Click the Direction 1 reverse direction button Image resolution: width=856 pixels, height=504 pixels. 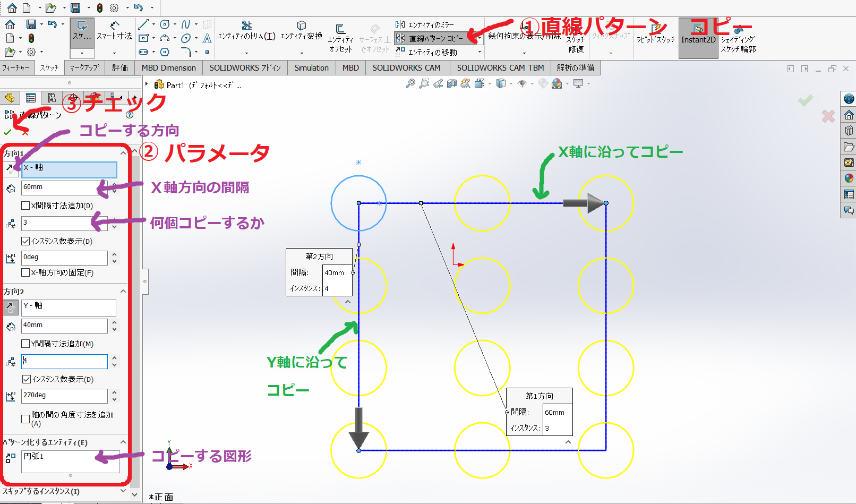click(11, 169)
